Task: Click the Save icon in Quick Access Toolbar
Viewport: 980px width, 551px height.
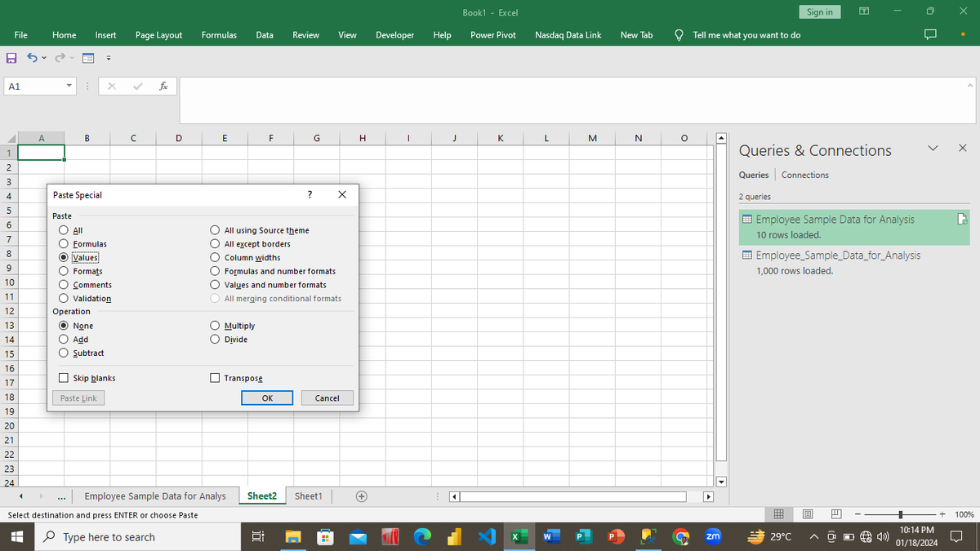Action: [x=11, y=59]
